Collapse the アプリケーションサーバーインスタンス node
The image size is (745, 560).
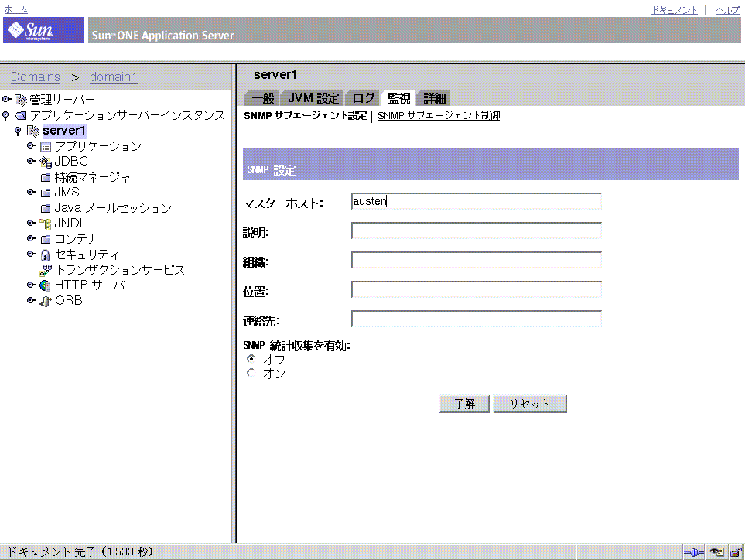pyautogui.click(x=5, y=115)
